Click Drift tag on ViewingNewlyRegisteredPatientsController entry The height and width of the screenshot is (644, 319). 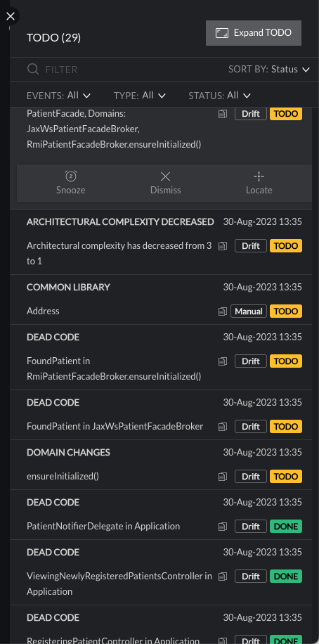click(x=250, y=577)
